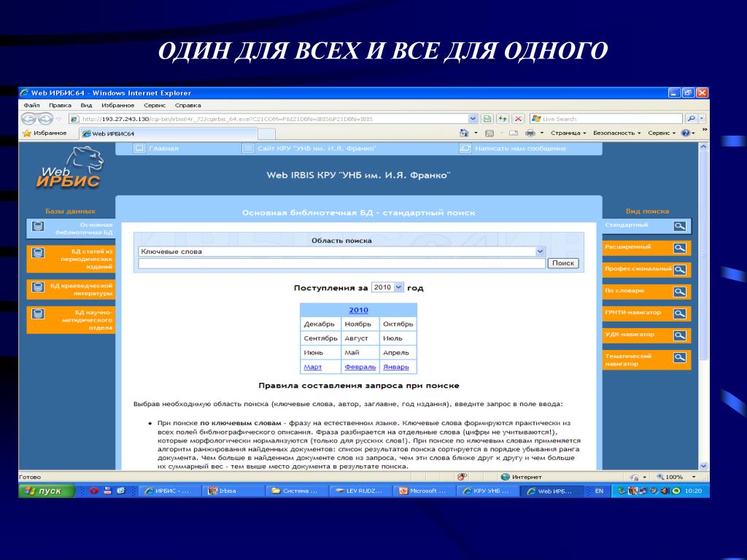Open the search provider dropdown arrow
747x560 pixels.
coord(703,119)
